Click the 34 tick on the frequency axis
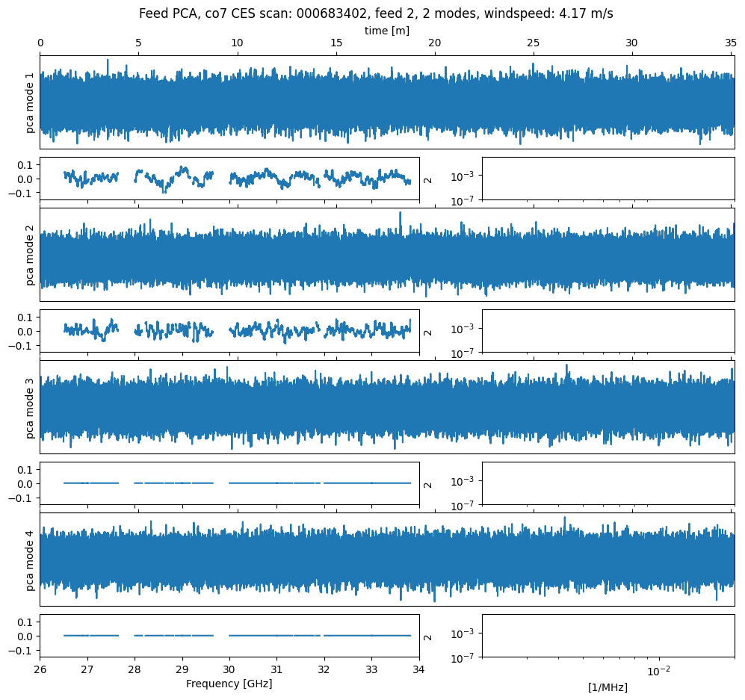Viewport: 745px width, 700px height. (419, 669)
